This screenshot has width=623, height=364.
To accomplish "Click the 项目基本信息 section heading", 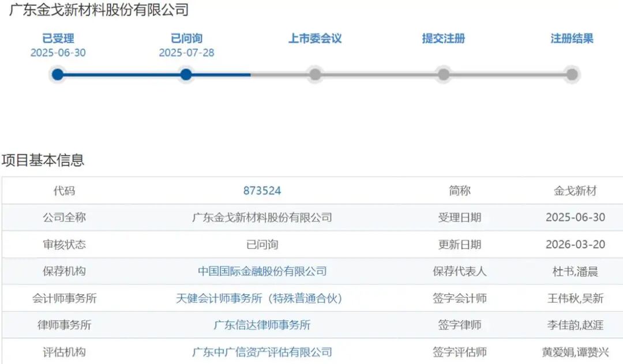I will coord(43,160).
